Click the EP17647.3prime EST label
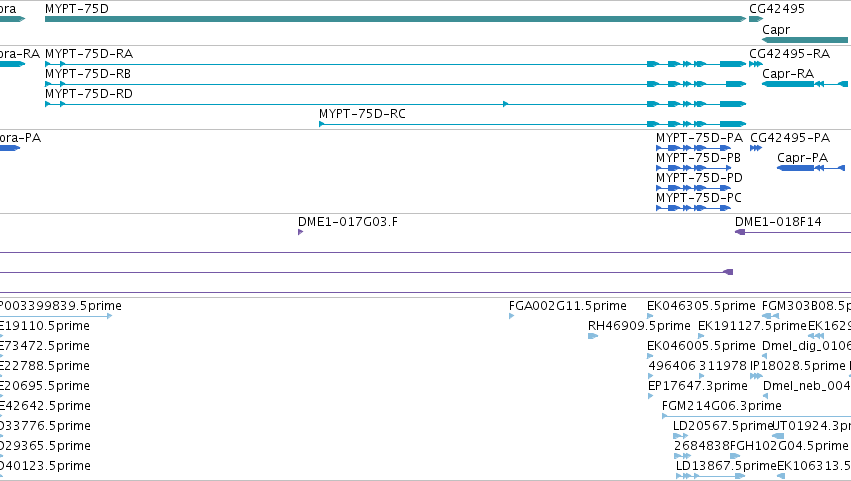This screenshot has height=481, width=851. click(x=697, y=386)
